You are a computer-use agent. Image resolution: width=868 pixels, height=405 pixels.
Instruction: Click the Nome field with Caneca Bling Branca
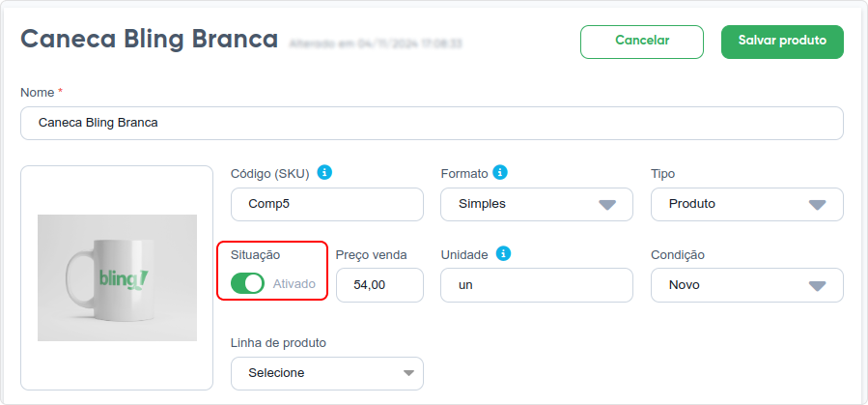click(x=432, y=123)
